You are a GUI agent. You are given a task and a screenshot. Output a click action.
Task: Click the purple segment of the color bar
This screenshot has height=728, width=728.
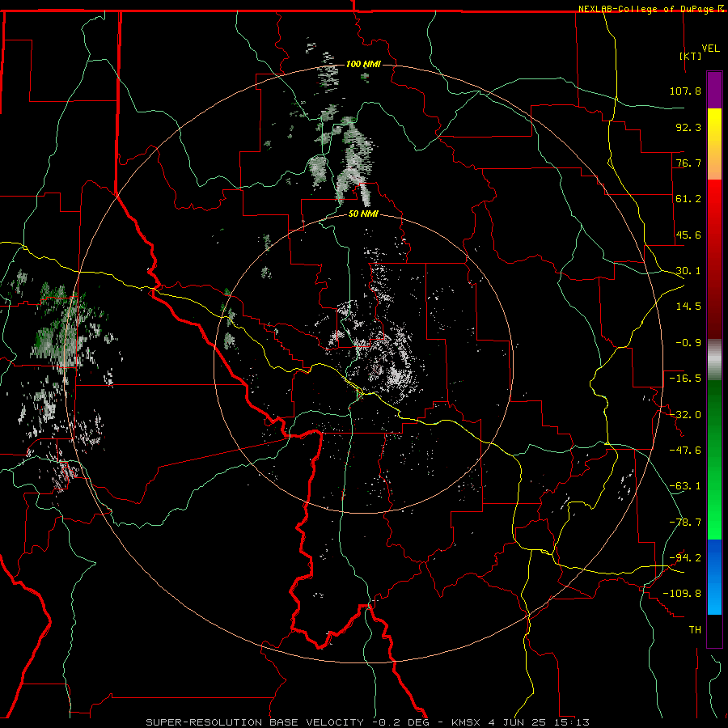click(x=714, y=91)
